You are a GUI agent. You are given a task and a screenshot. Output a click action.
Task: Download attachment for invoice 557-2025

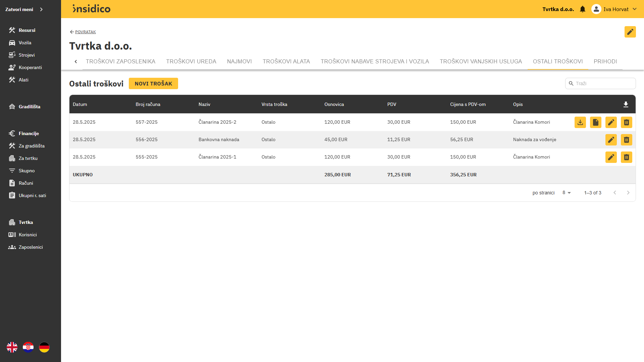[x=580, y=122]
